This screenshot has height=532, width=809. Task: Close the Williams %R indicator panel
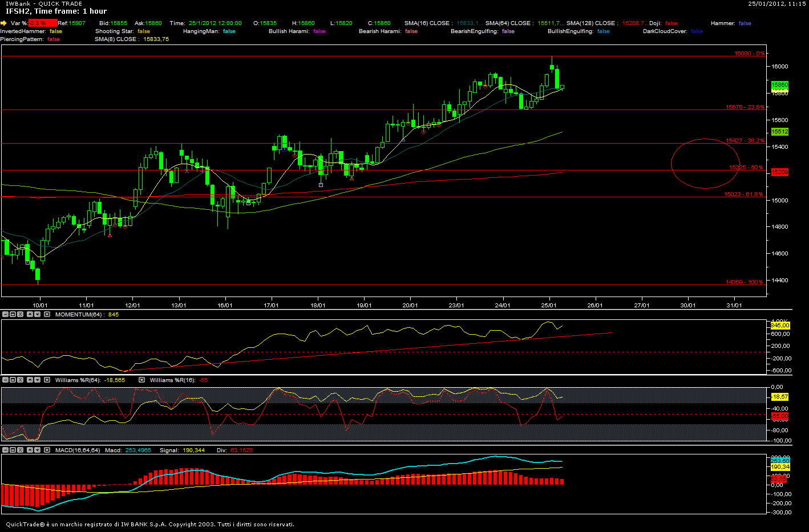pos(20,379)
